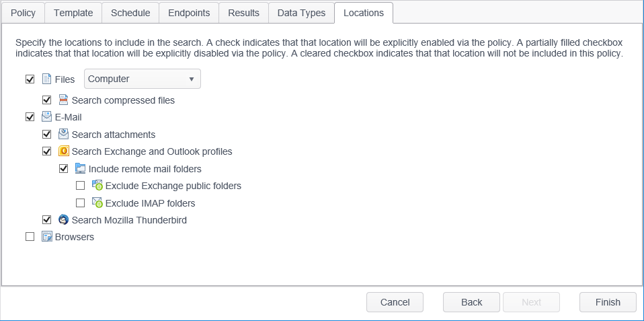Click the Outlook profiles icon
Screen dimensions: 644x321
pyautogui.click(x=64, y=151)
